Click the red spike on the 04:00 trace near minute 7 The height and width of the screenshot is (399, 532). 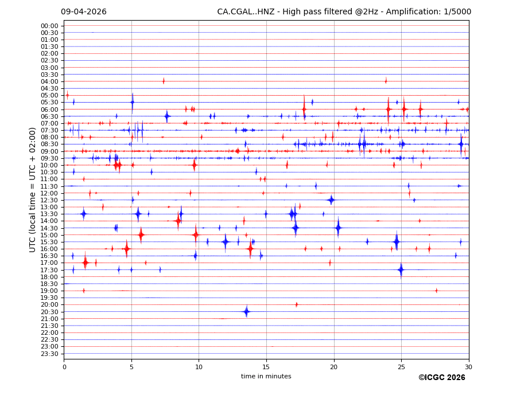click(164, 81)
